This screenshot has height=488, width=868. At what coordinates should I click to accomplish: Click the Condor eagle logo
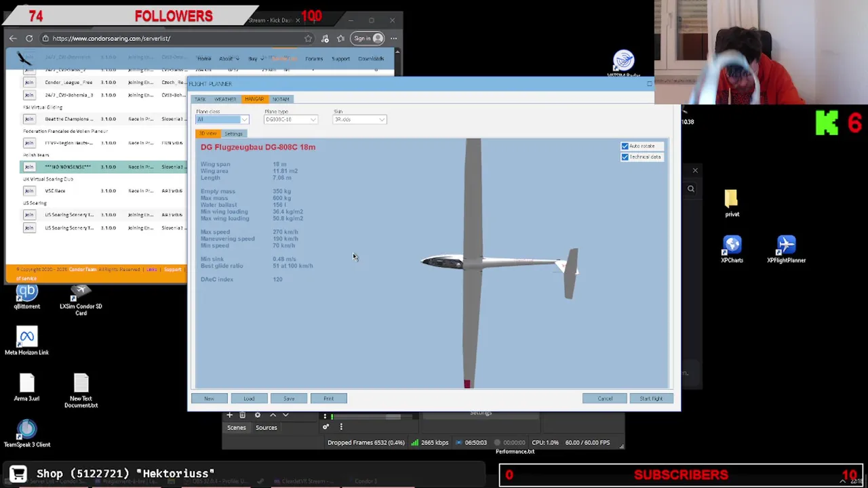coord(25,58)
